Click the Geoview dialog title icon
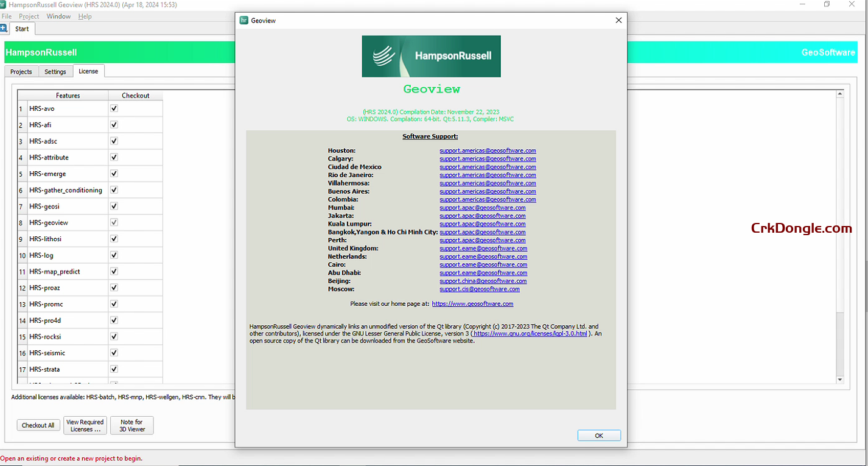Viewport: 868px width, 466px height. pos(244,20)
